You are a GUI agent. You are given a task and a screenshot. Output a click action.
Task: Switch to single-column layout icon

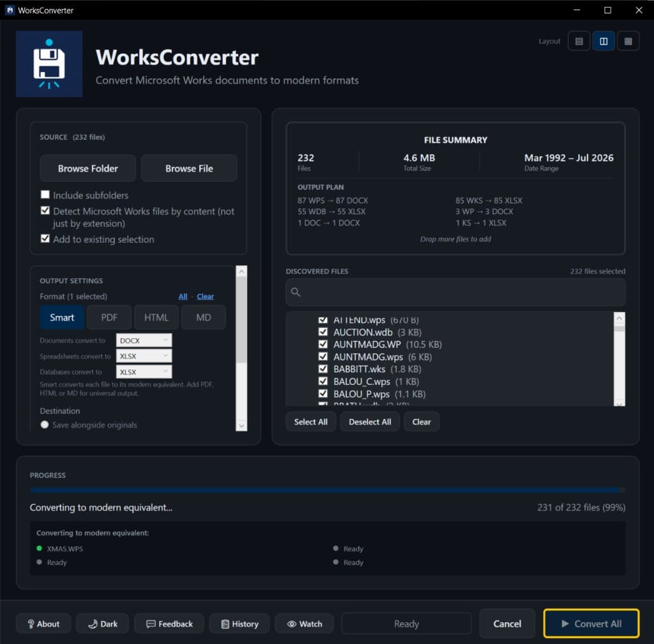click(x=579, y=41)
